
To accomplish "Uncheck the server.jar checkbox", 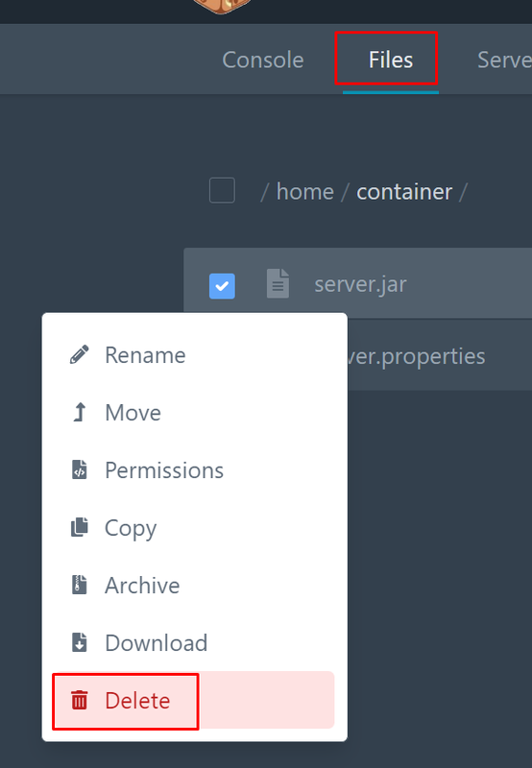I will [222, 285].
